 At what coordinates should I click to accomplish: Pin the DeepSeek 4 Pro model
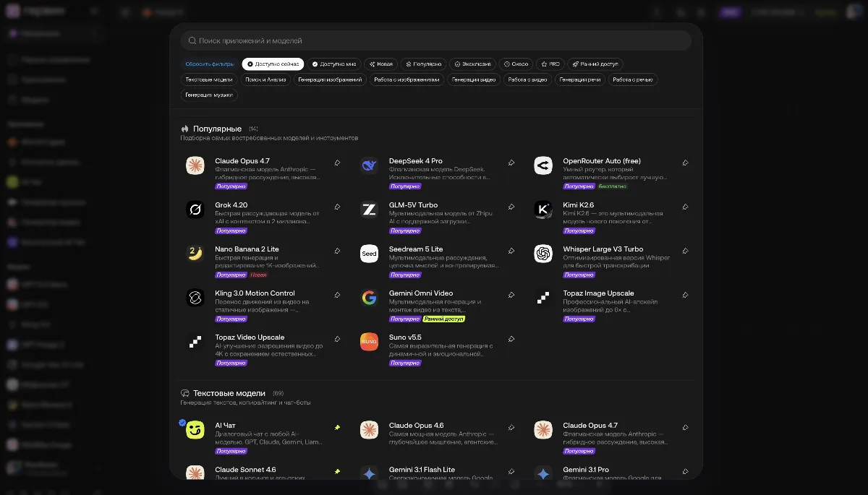point(511,163)
